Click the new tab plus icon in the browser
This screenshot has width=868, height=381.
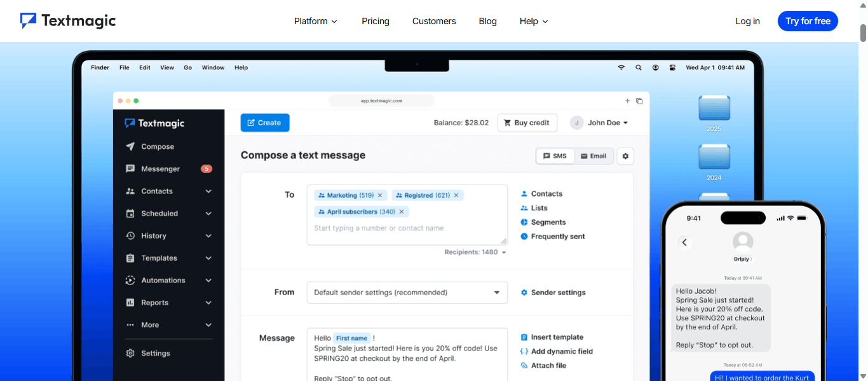[628, 100]
